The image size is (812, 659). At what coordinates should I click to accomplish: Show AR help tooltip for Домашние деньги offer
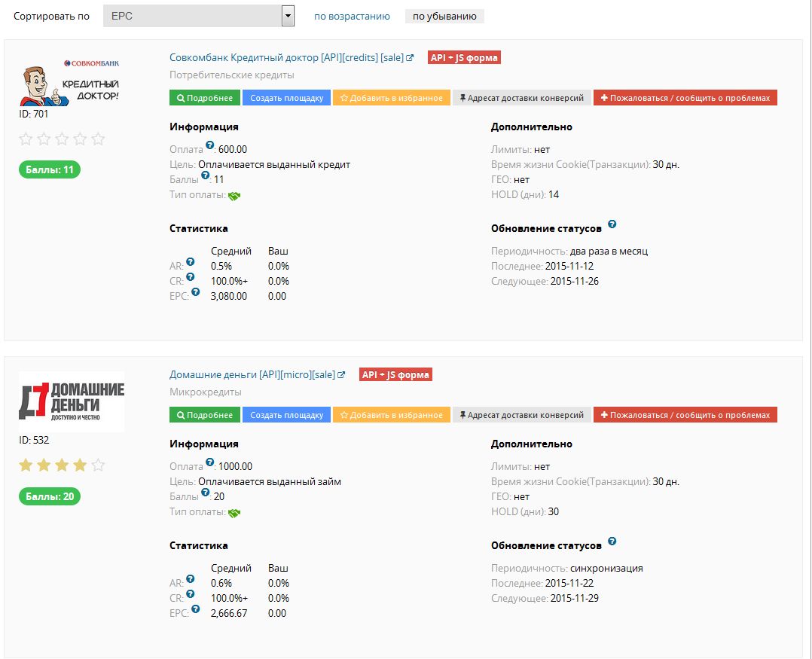(x=191, y=578)
